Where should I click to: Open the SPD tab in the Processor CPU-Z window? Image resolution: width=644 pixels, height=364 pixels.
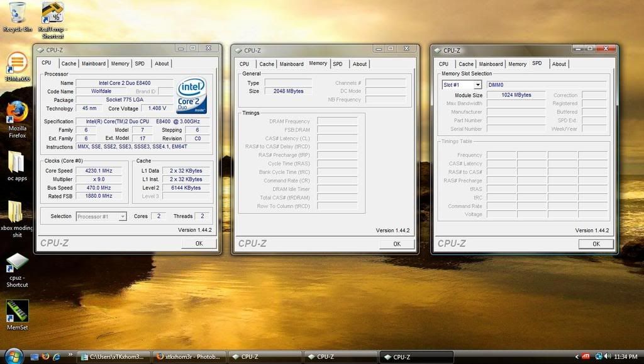pyautogui.click(x=140, y=64)
